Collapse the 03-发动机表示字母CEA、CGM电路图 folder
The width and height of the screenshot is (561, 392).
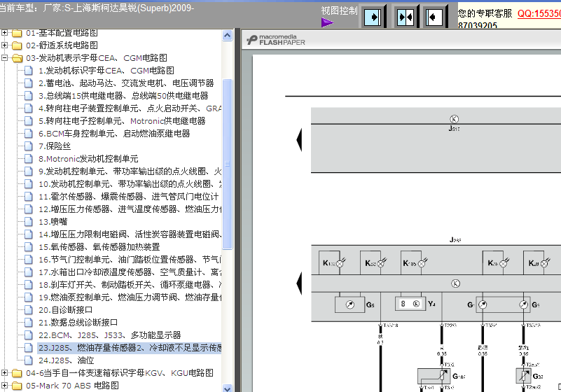click(4, 57)
